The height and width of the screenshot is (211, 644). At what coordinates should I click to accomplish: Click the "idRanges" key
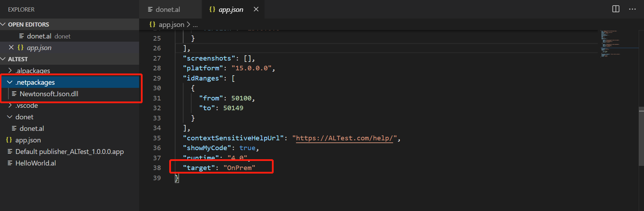(203, 78)
